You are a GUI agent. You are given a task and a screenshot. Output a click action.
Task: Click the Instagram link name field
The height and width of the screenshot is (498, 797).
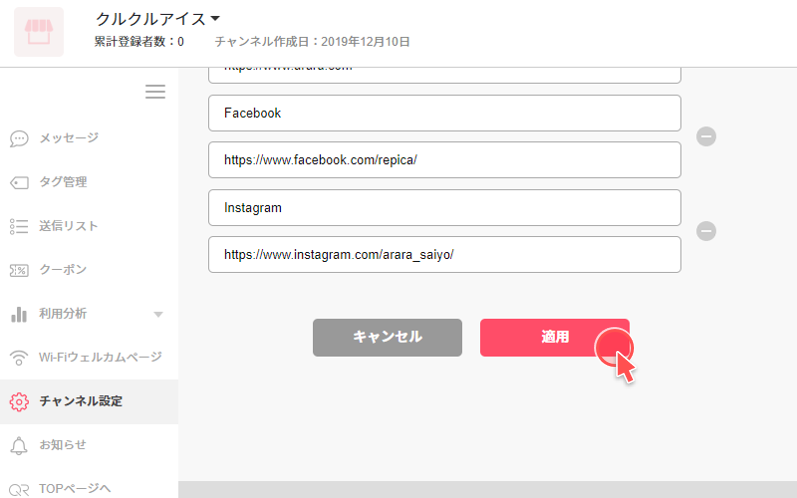click(x=444, y=207)
